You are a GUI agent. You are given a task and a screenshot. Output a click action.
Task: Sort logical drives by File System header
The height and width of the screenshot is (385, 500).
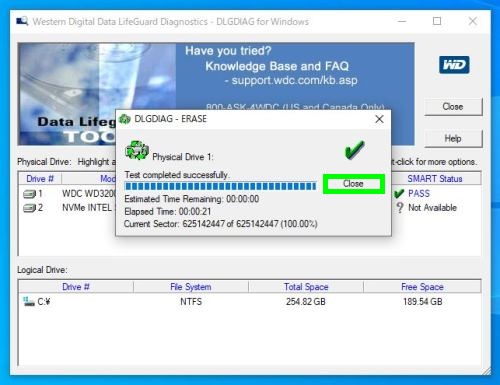pyautogui.click(x=191, y=287)
